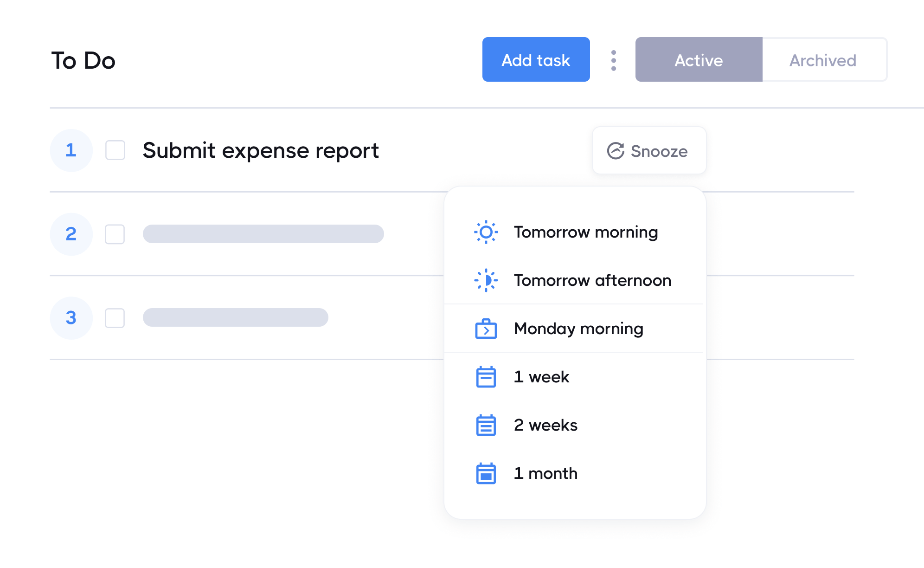Click the 2 weeks calendar icon
This screenshot has width=924, height=568.
click(x=486, y=425)
